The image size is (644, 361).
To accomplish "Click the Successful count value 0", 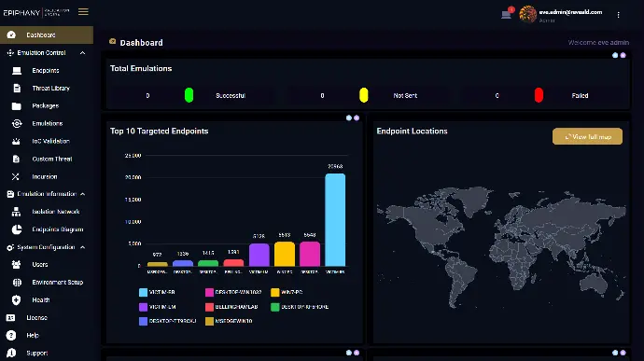I will click(147, 96).
